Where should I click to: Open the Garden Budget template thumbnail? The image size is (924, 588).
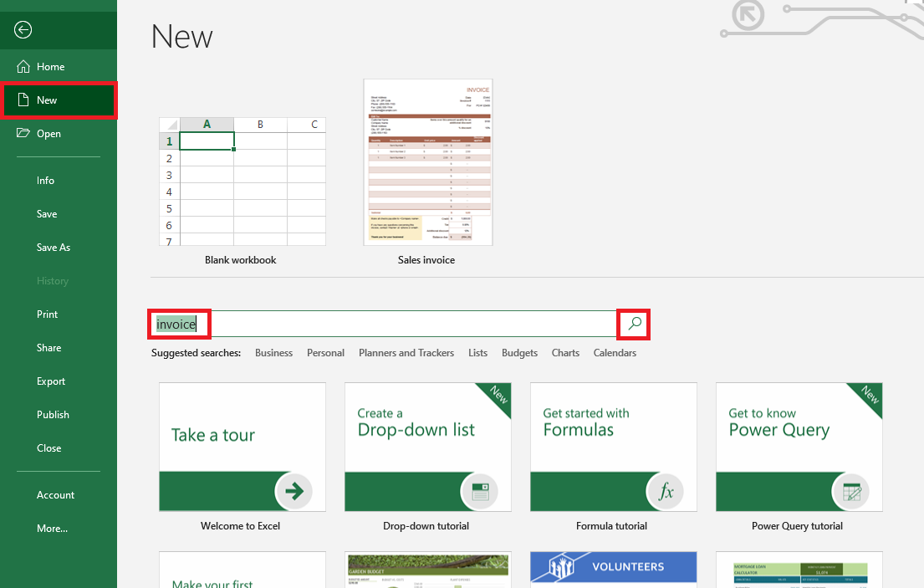[428, 570]
